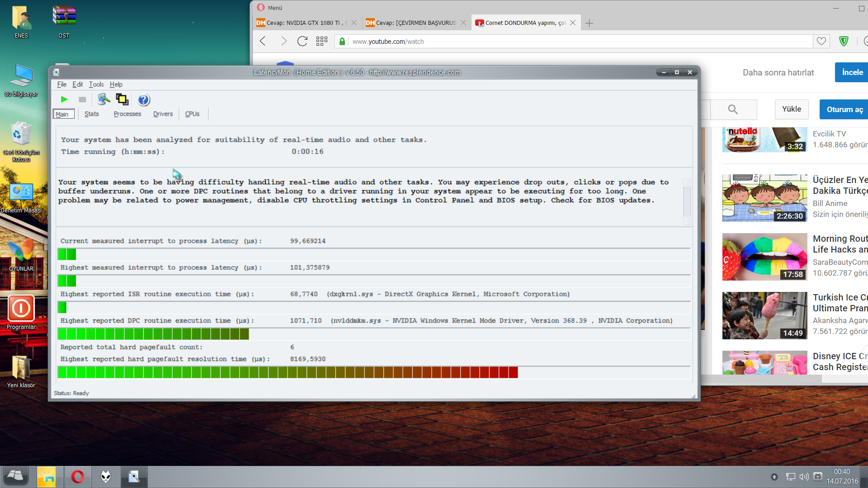Click the green padlock security icon

pyautogui.click(x=342, y=42)
